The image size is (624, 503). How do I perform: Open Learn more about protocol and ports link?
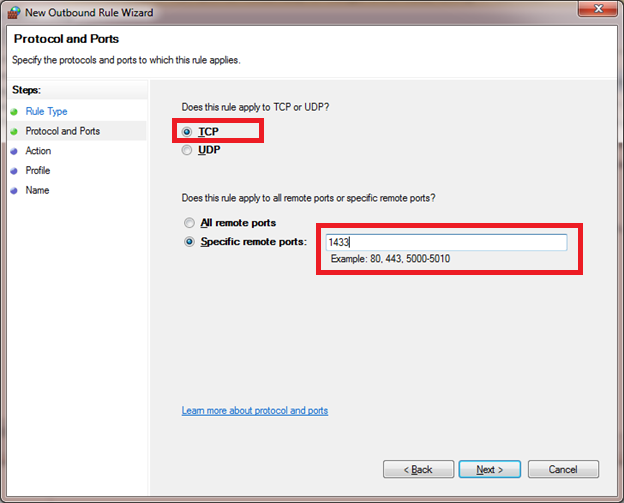[254, 411]
